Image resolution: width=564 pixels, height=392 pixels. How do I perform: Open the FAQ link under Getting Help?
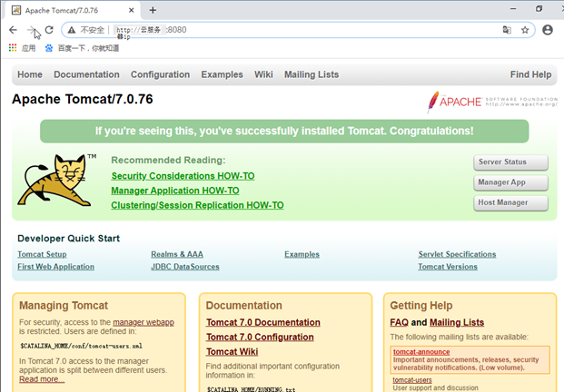pyautogui.click(x=400, y=322)
